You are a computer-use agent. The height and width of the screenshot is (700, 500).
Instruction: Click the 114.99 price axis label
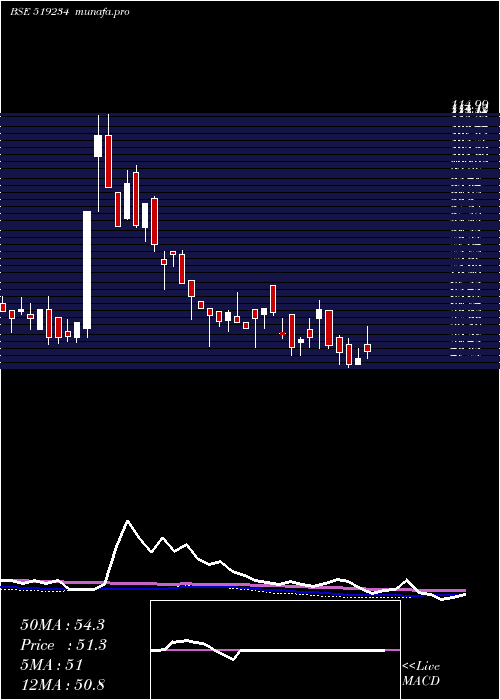[x=469, y=105]
